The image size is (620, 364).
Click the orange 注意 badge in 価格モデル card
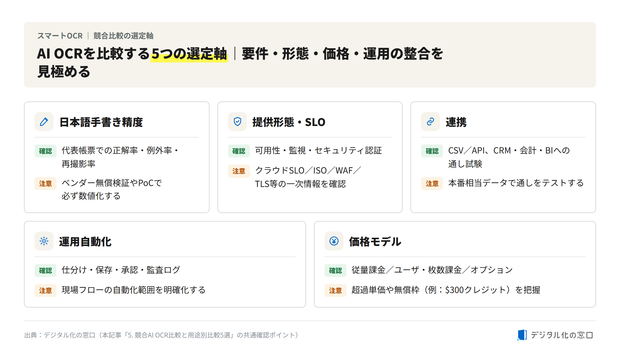[335, 290]
